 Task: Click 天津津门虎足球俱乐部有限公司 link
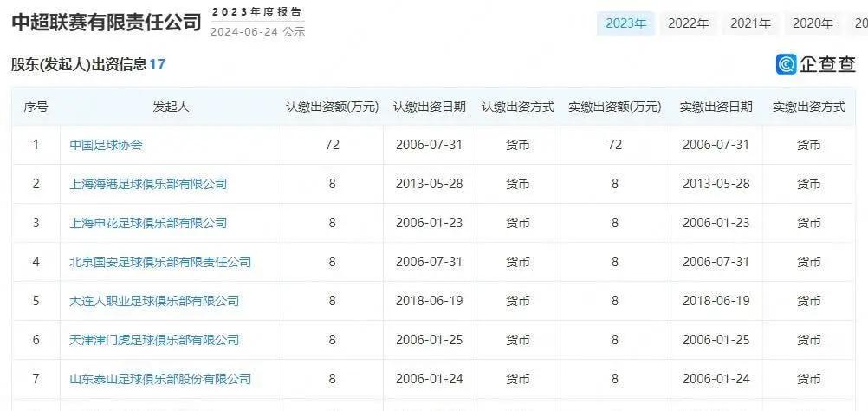click(154, 340)
